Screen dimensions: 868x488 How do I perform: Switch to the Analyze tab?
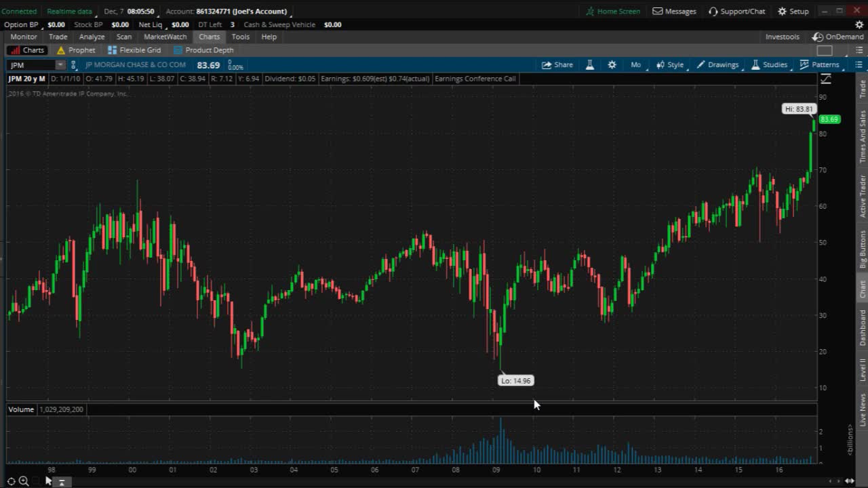tap(92, 37)
